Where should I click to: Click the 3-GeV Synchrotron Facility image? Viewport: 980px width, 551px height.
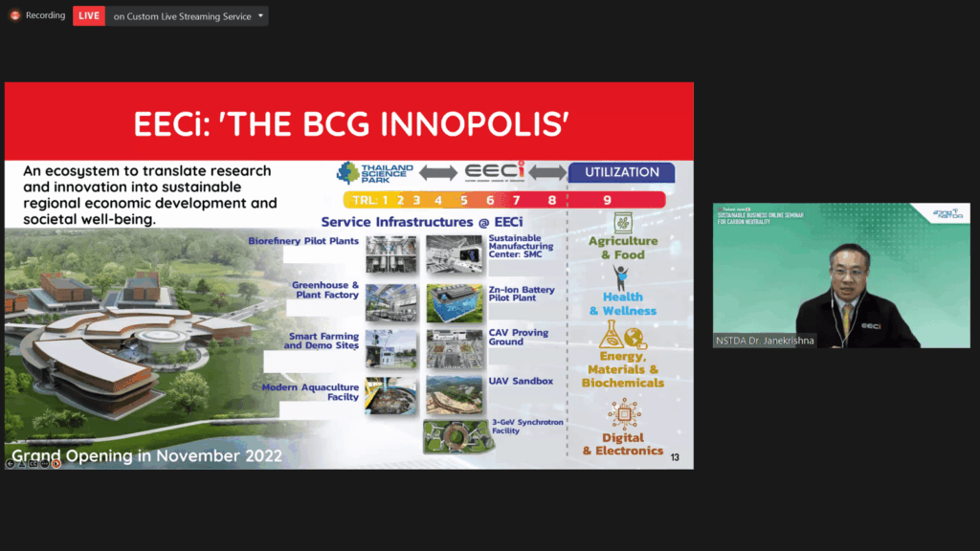click(455, 434)
